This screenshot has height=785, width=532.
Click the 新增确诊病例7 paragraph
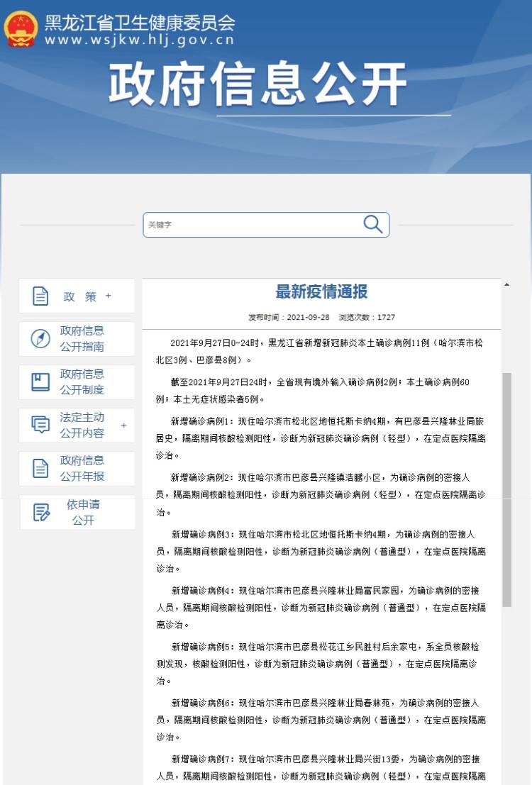321,767
